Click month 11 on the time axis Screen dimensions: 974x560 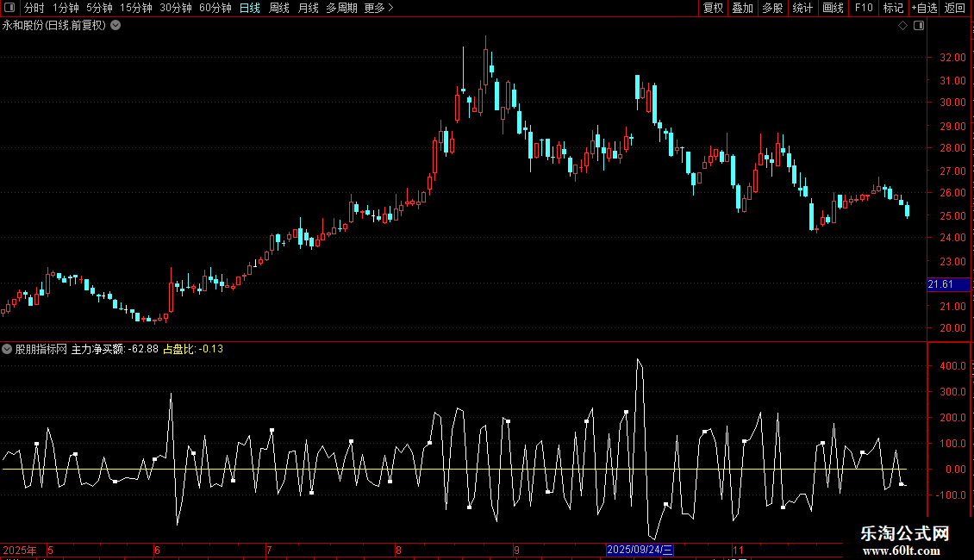738,550
